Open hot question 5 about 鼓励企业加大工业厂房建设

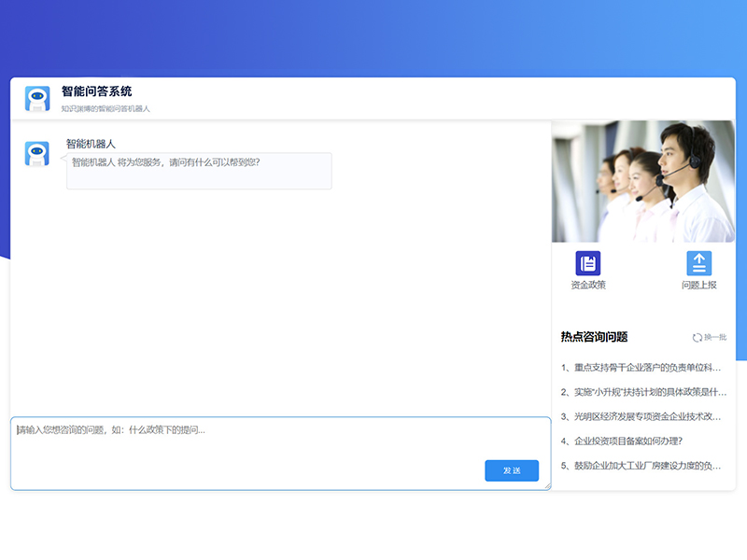tap(641, 466)
